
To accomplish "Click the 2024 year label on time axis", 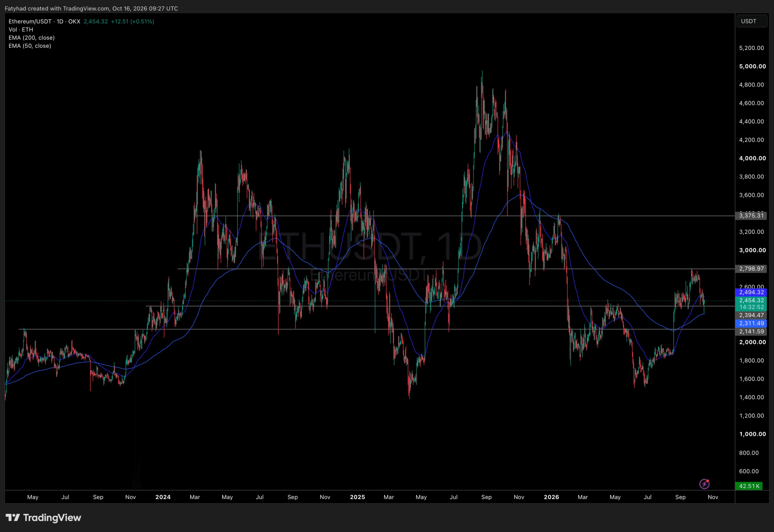I will (163, 497).
